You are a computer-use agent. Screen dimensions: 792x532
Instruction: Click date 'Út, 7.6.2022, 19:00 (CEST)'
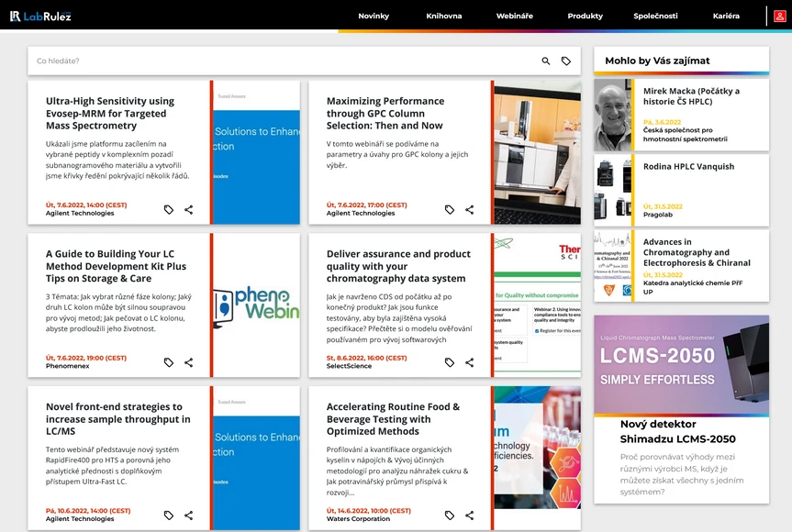pyautogui.click(x=86, y=358)
